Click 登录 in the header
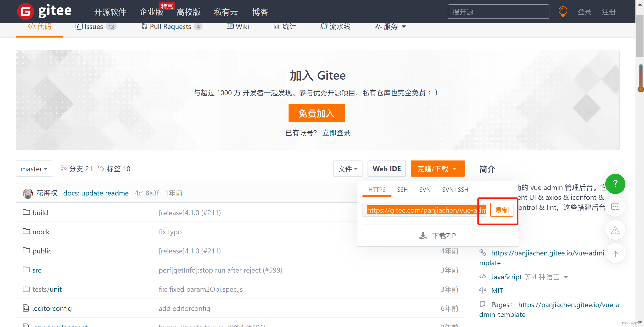This screenshot has width=644, height=327. coord(584,12)
